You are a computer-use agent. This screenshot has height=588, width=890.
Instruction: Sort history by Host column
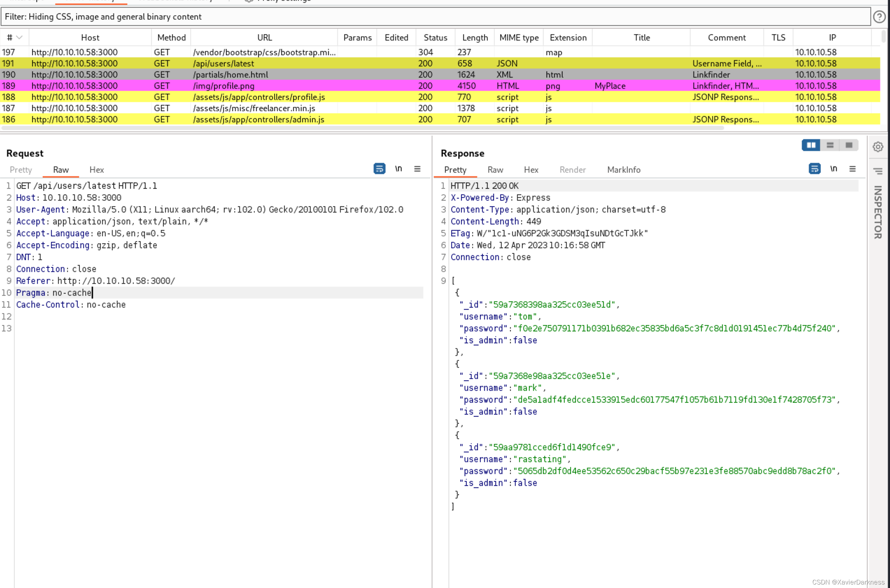90,37
